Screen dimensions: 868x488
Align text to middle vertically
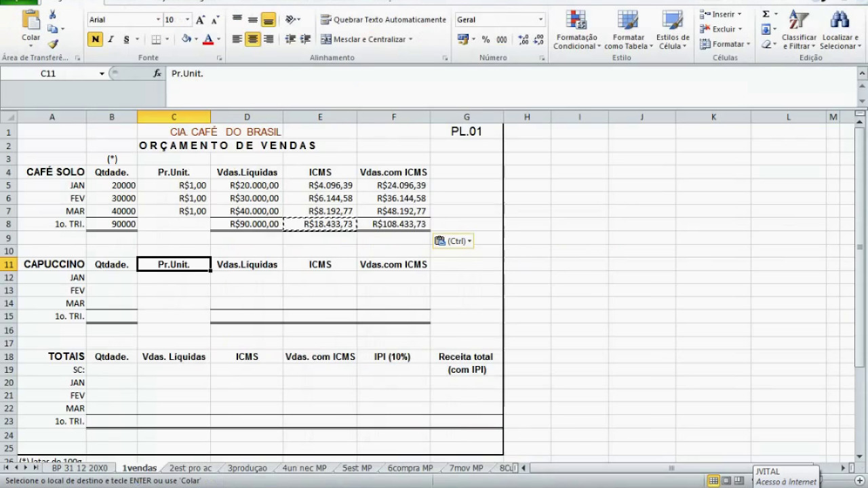click(x=252, y=20)
